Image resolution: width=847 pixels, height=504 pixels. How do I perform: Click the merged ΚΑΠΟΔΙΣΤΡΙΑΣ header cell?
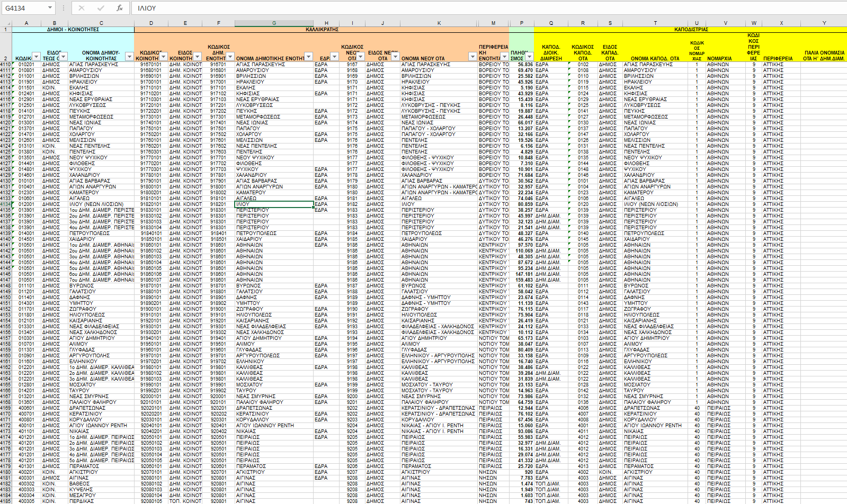point(690,30)
